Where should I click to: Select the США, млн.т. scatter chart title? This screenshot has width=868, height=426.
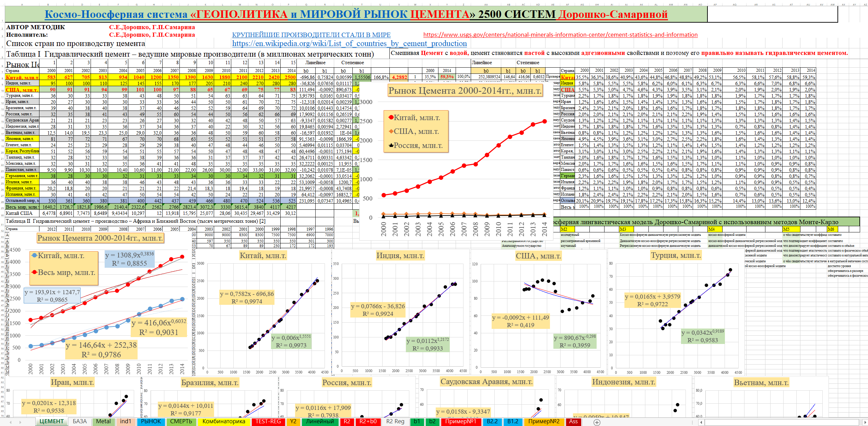[x=538, y=256]
